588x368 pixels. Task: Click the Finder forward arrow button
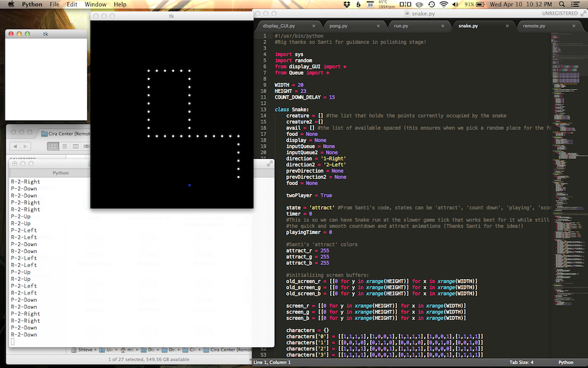coord(26,147)
